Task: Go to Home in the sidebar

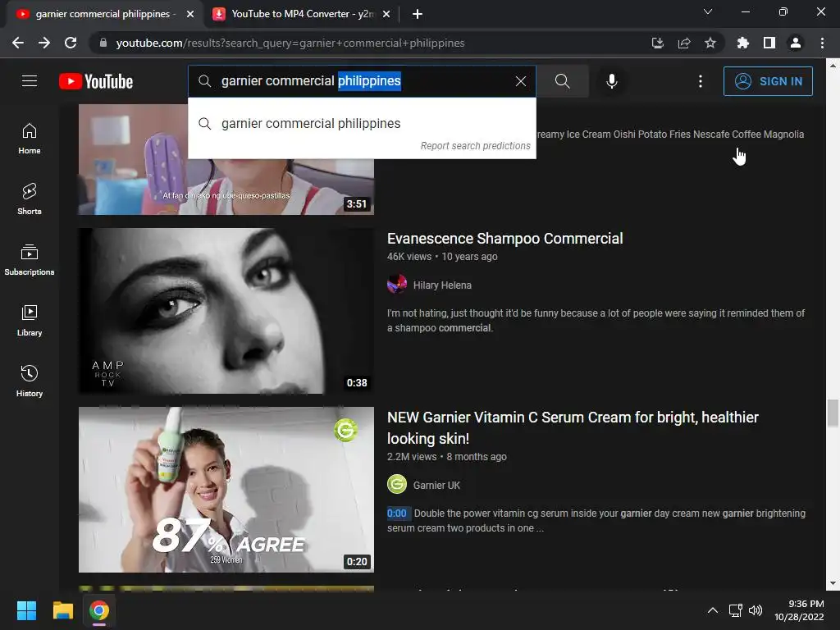Action: tap(30, 139)
